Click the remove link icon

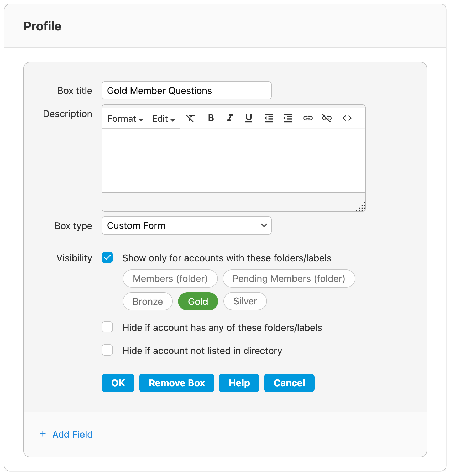(327, 118)
